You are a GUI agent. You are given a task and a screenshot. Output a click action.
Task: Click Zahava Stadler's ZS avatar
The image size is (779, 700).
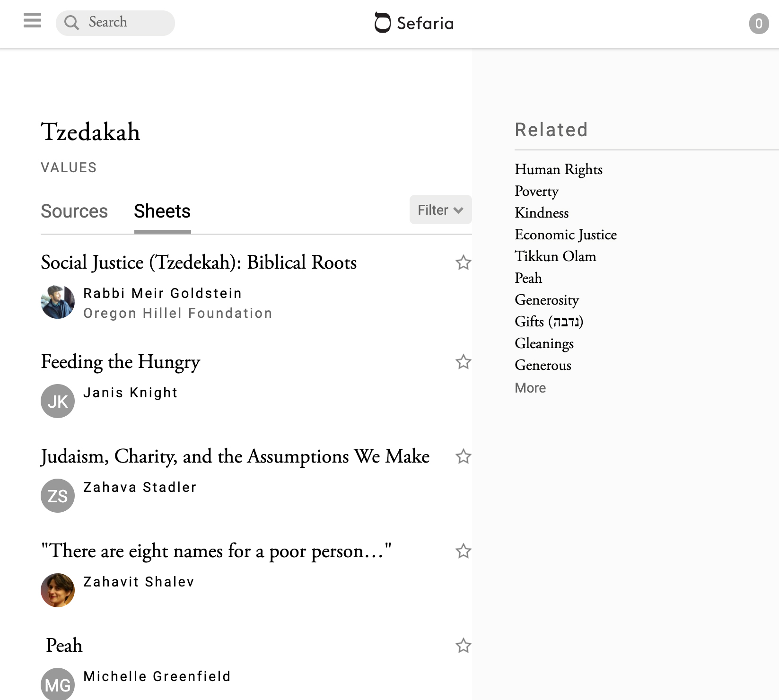[58, 496]
